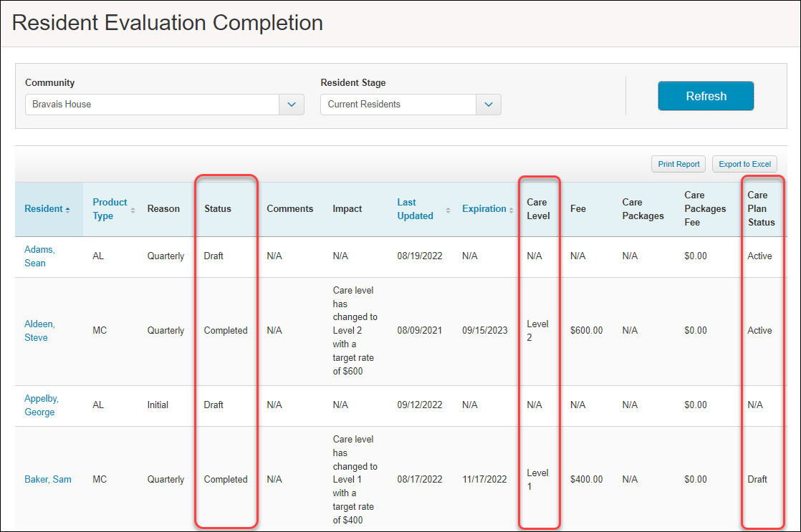Click the Care Packages Fee column header
801x532 pixels.
[705, 208]
